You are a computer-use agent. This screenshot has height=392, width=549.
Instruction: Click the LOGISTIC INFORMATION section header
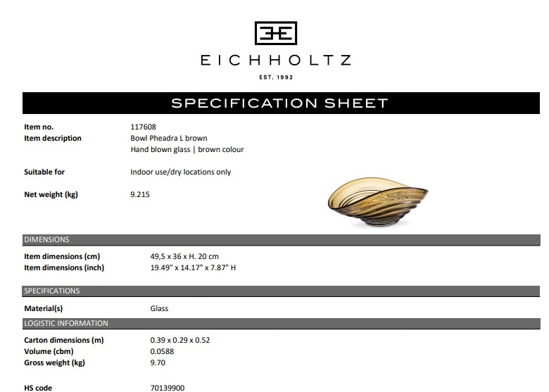coord(281,324)
